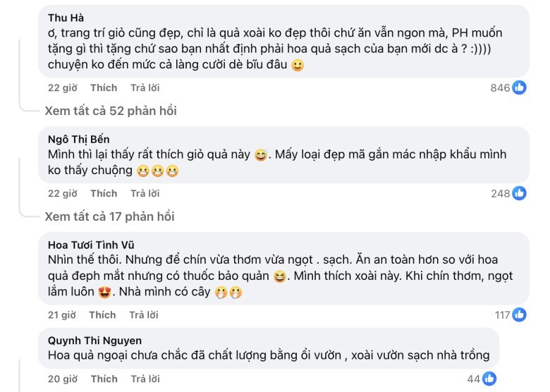Click like reaction icon on Ngô Thị Bến's comment
Viewport: 550px width, 392px height.
click(x=519, y=193)
